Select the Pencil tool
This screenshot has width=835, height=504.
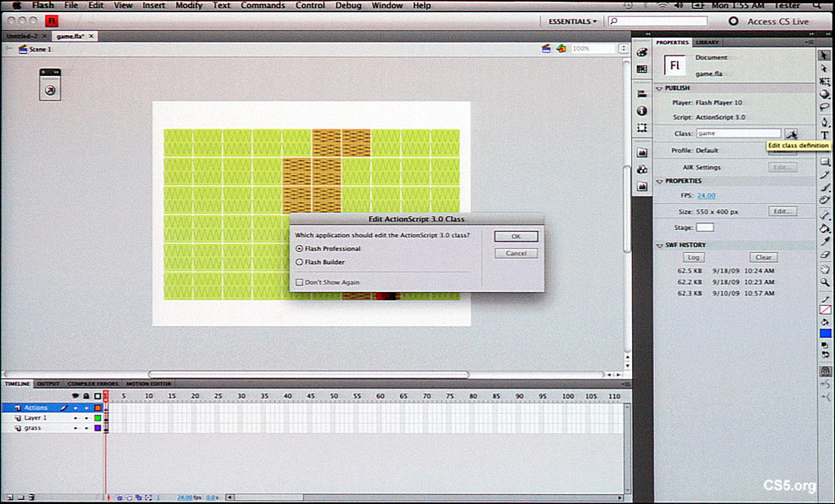point(824,174)
